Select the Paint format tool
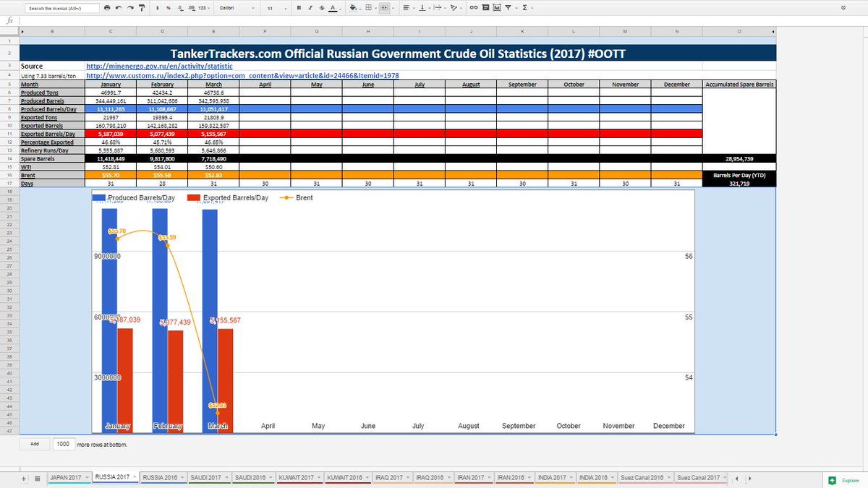 coord(141,8)
